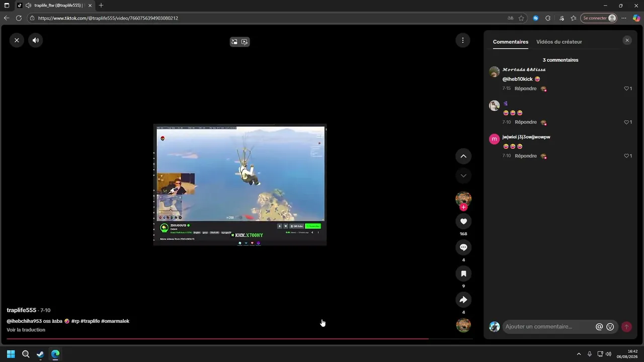Open Microsoft Edge from the taskbar
644x362 pixels.
point(55,354)
